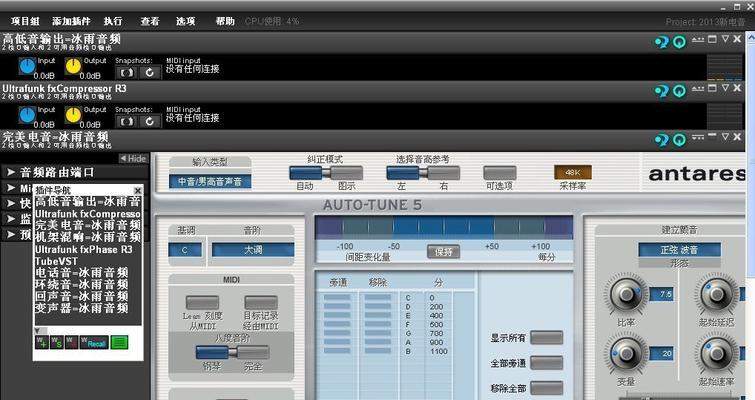Viewport: 755px width, 400px height.
Task: Toggle 旁通 for note G
Action: tap(337, 333)
